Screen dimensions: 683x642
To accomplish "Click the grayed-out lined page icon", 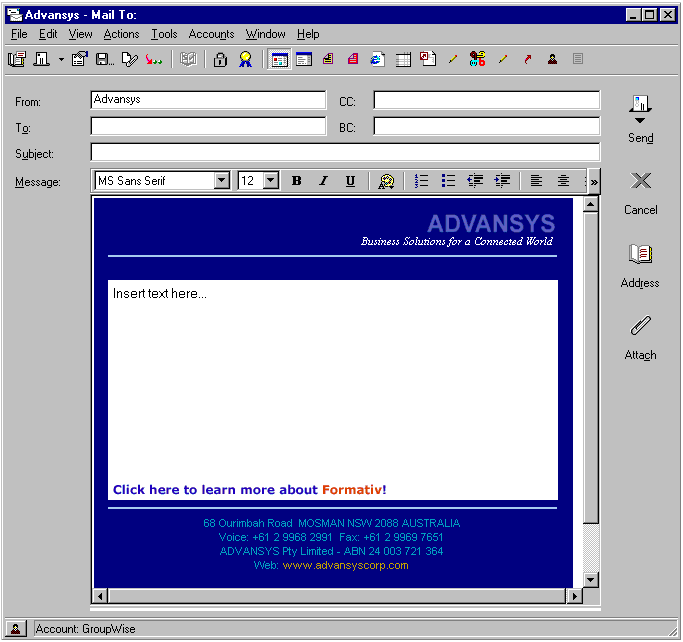I will pos(578,59).
